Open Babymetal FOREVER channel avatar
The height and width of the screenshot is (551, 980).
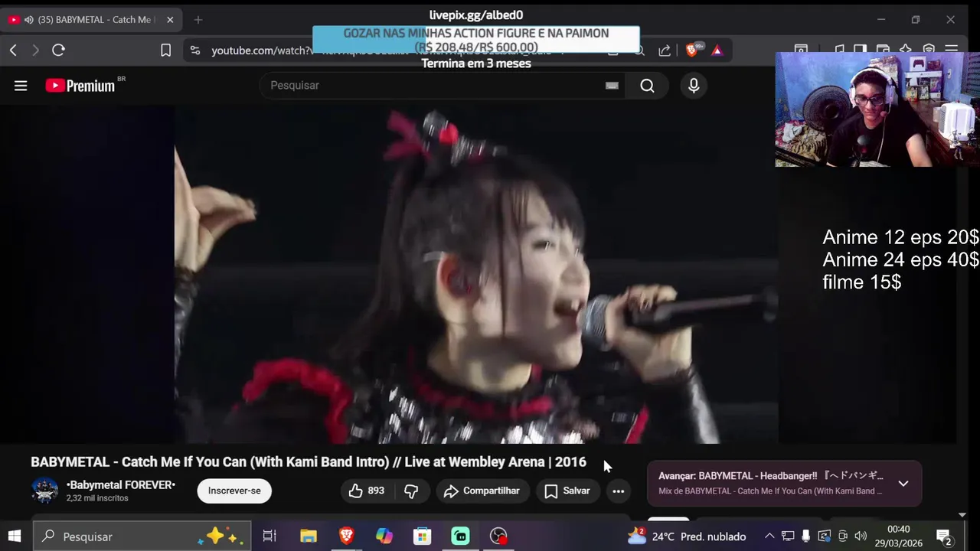tap(44, 491)
